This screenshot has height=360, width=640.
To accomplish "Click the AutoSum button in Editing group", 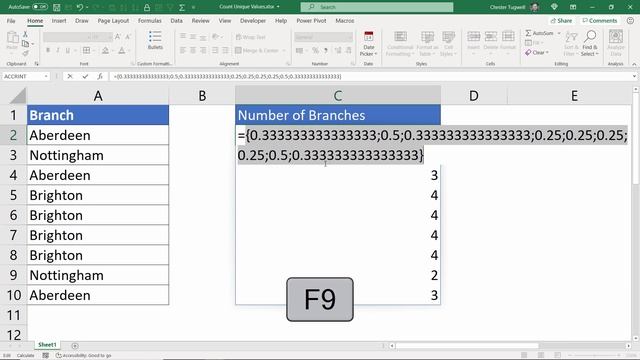I will pyautogui.click(x=539, y=33).
